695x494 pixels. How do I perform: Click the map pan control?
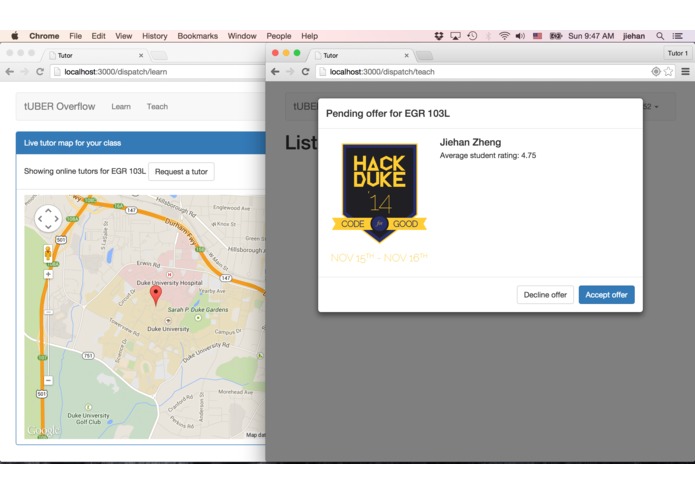pos(48,218)
